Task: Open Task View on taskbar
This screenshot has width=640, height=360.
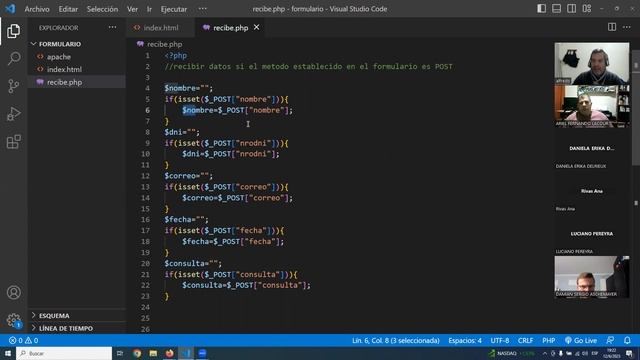Action: [x=120, y=353]
